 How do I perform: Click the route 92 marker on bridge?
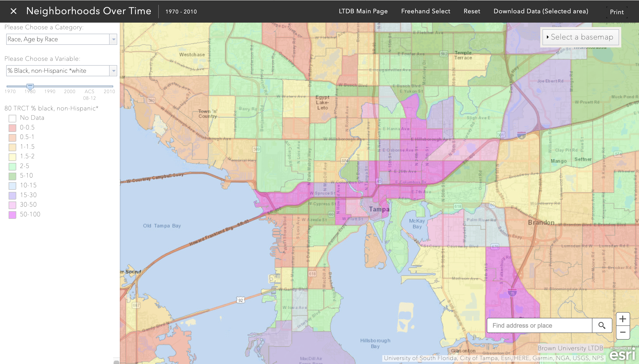point(241,300)
